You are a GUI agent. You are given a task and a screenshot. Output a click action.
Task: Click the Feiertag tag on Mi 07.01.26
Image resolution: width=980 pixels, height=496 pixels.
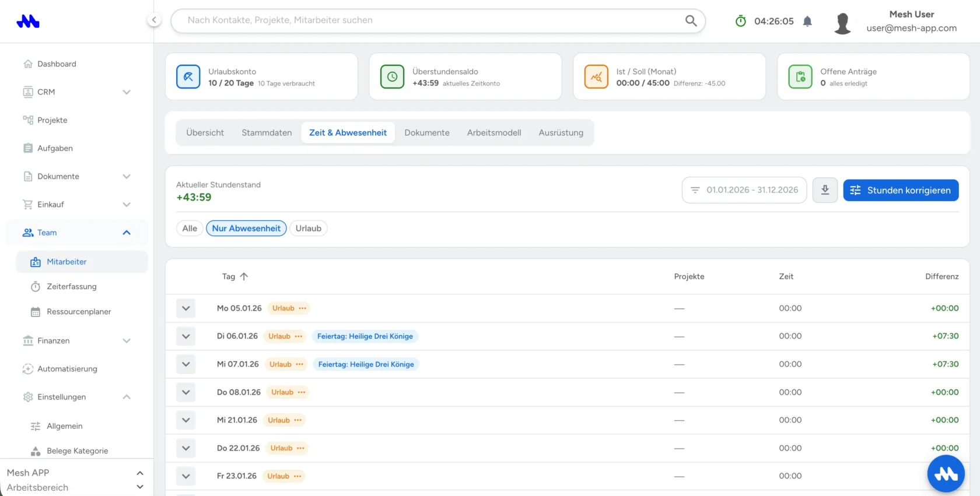click(366, 364)
